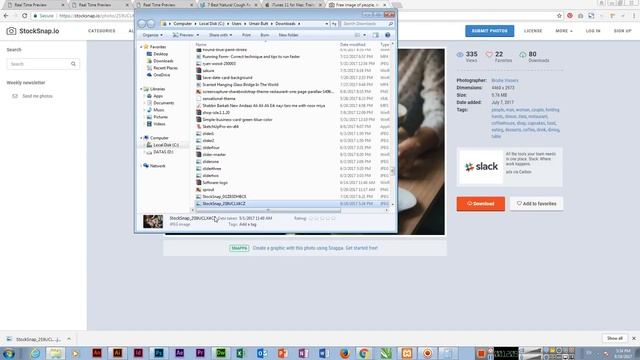This screenshot has width=640, height=360.
Task: Click SIGN UP link
Action: (622, 31)
